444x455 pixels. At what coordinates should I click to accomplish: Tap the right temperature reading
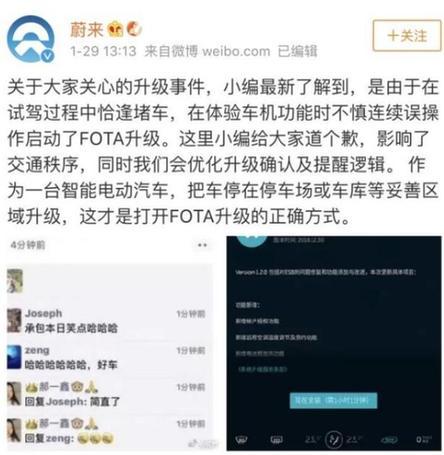pos(353,439)
